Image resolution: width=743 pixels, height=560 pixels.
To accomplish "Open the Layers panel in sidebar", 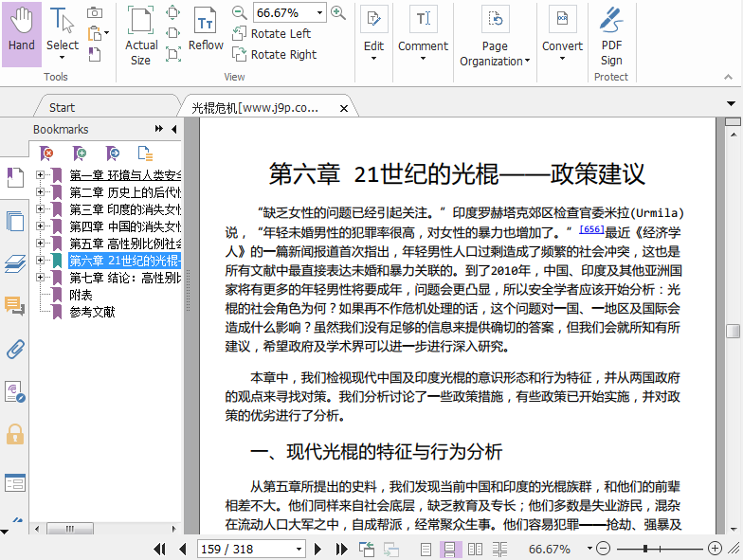I will coord(15,264).
